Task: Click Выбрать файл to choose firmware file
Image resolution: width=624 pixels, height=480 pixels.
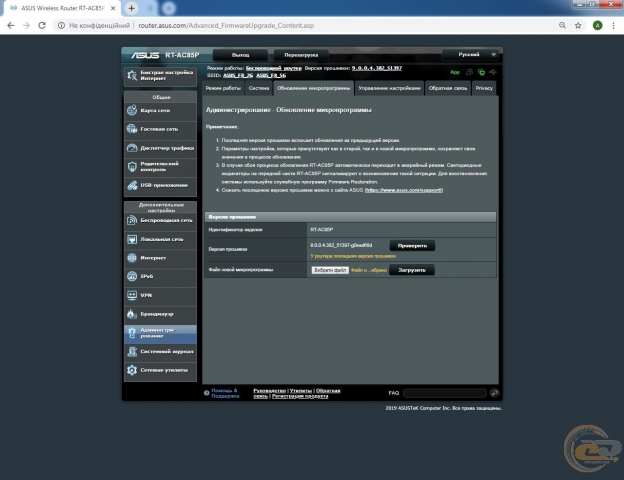Action: point(330,270)
